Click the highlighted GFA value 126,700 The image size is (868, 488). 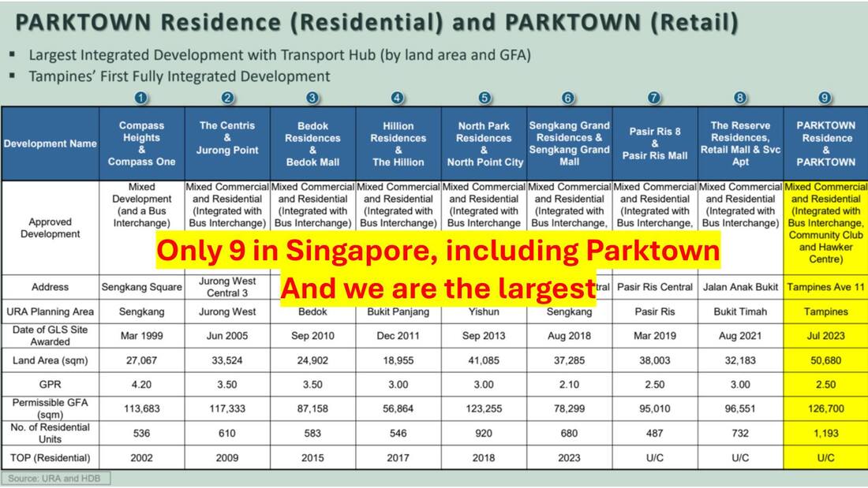click(x=826, y=409)
